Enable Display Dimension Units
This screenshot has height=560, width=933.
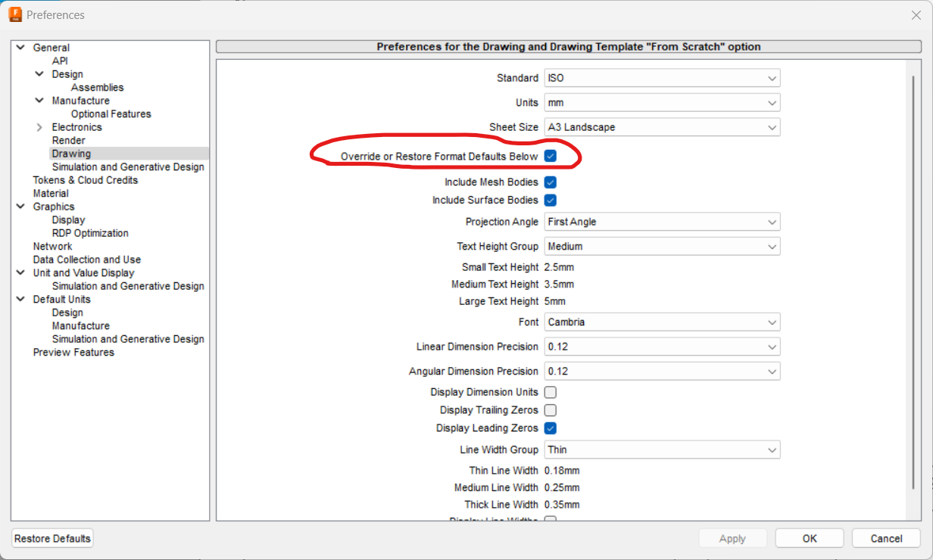coord(550,392)
